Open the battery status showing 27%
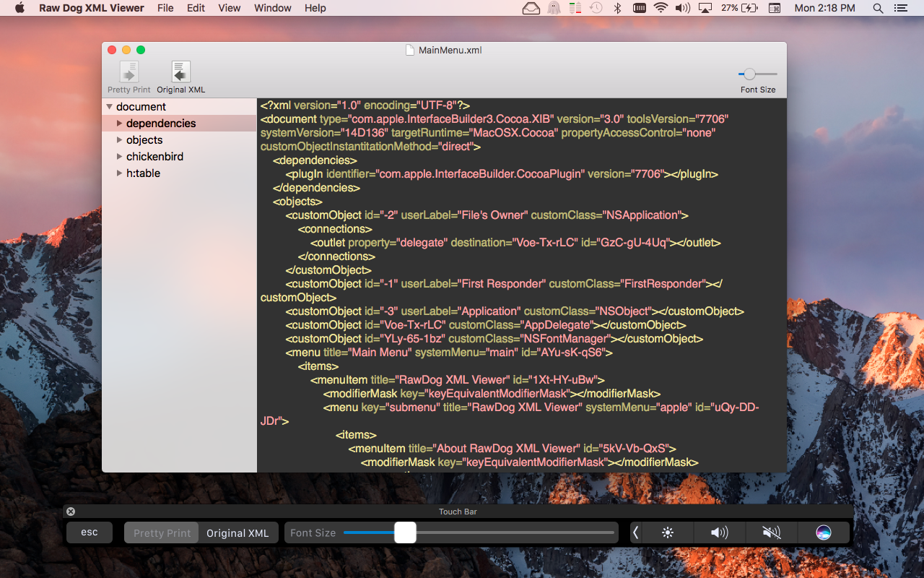The width and height of the screenshot is (924, 578). pos(739,8)
